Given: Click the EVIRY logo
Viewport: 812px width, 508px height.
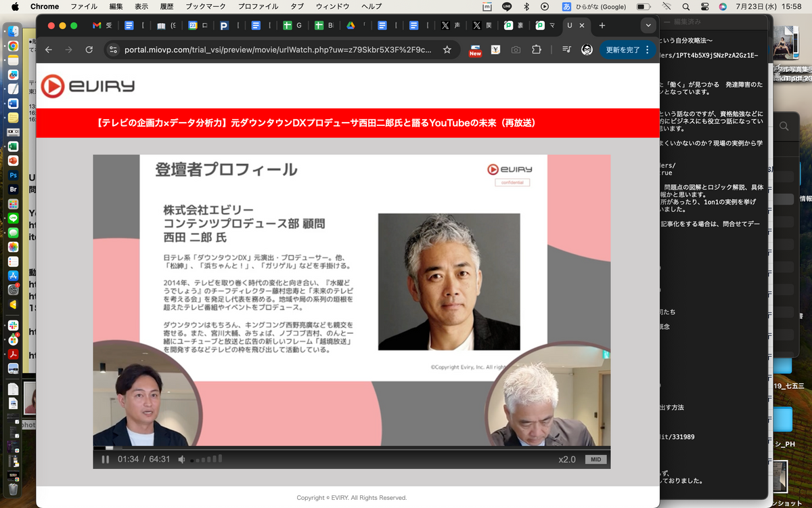Looking at the screenshot, I should coord(88,86).
